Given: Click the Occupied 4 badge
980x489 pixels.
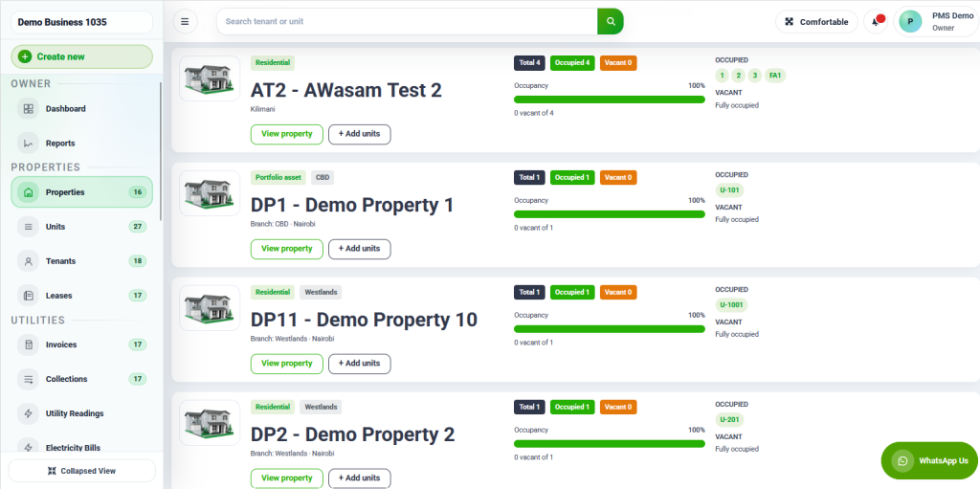Looking at the screenshot, I should [572, 62].
